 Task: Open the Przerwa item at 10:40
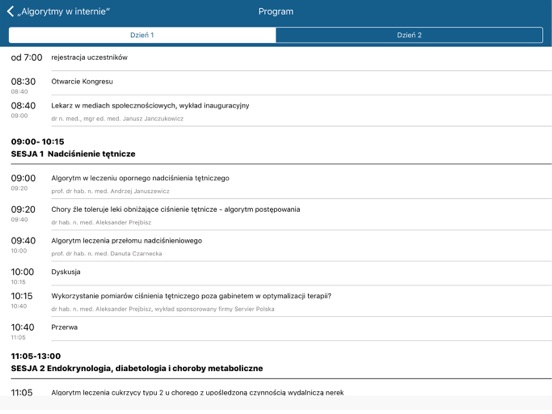tap(64, 327)
